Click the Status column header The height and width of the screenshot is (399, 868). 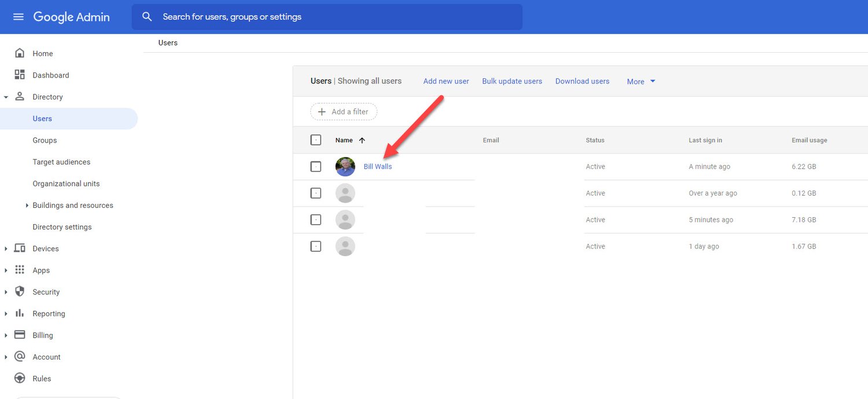coord(595,140)
